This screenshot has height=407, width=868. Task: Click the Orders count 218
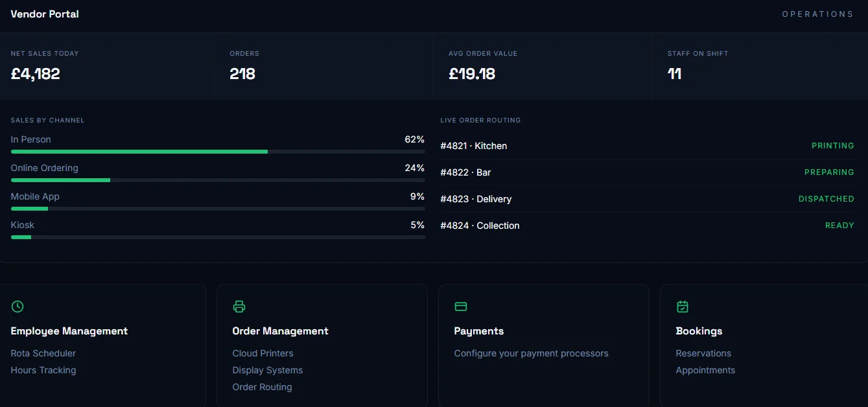[242, 74]
